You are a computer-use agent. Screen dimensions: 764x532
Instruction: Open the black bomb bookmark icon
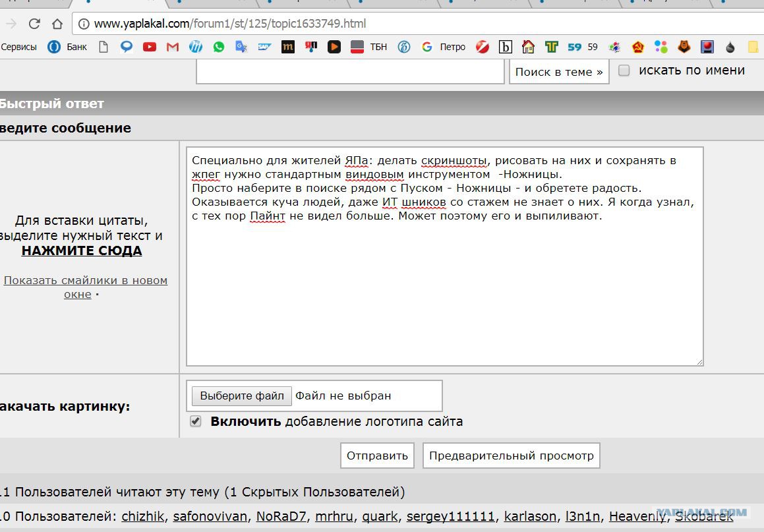coord(730,47)
